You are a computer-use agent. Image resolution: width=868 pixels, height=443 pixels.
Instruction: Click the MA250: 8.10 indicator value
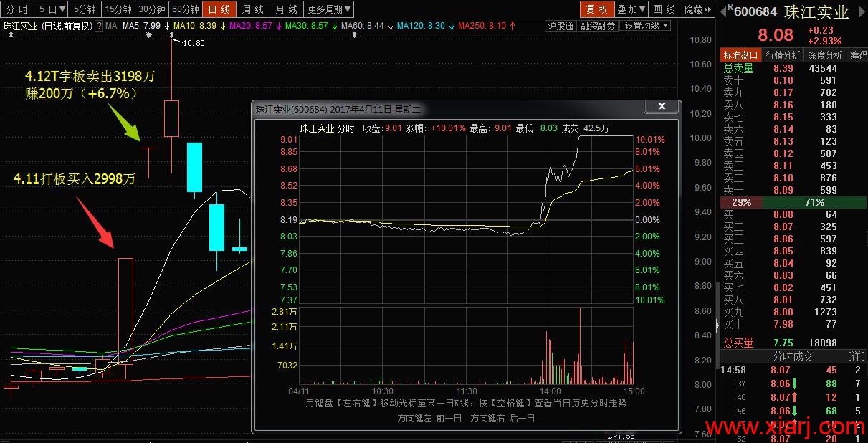[x=482, y=26]
